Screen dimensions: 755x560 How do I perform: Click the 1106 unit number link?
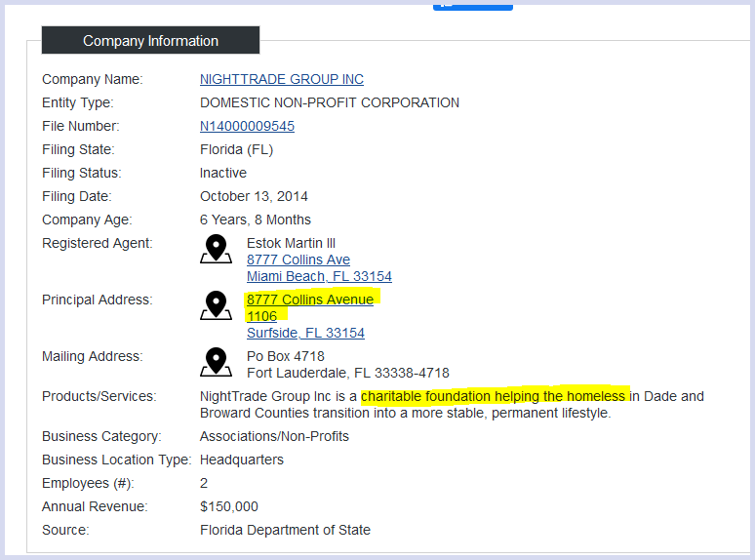pyautogui.click(x=262, y=316)
